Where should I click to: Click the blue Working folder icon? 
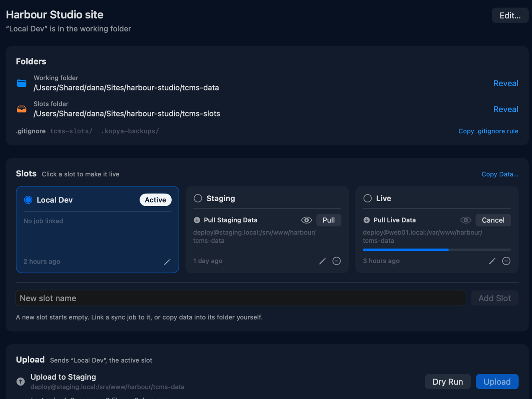21,83
